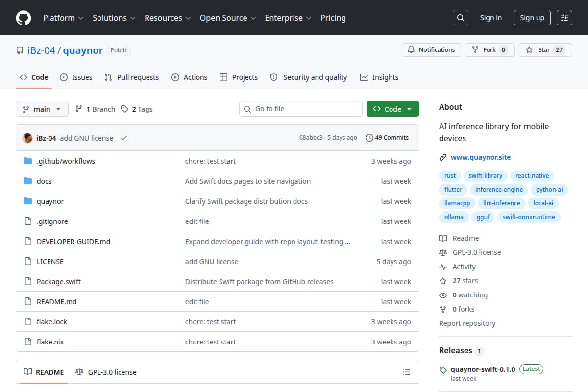588x392 pixels.
Task: Open the Pull requests tab
Action: coord(132,77)
